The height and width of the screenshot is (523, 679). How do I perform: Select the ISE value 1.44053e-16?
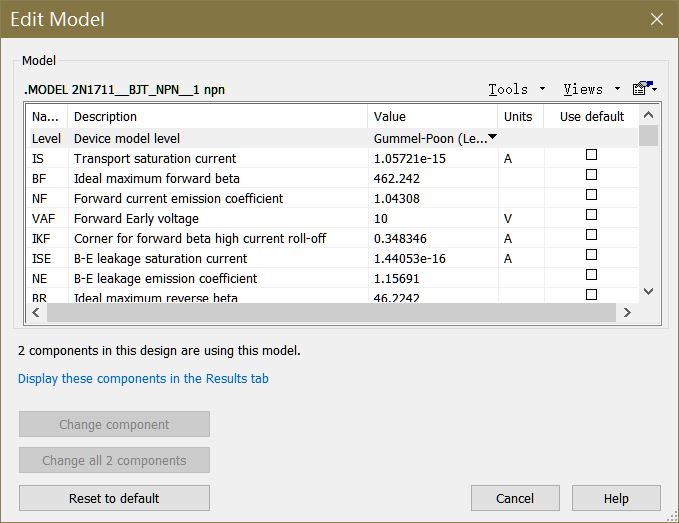(x=410, y=258)
